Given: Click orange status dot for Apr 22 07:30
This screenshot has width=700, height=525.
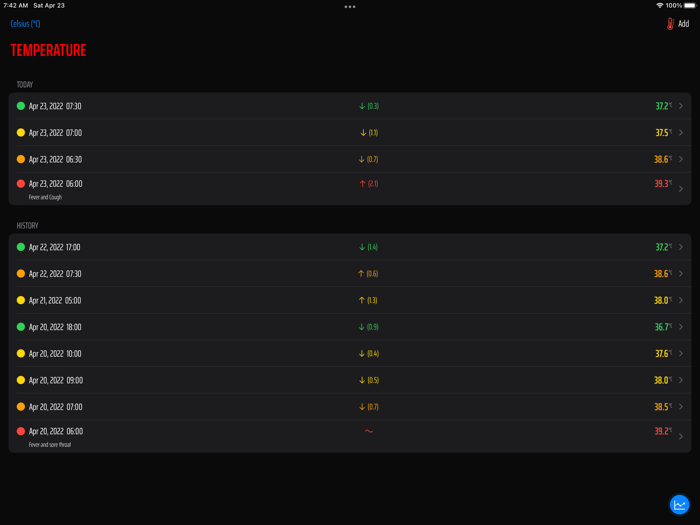Looking at the screenshot, I should [21, 274].
